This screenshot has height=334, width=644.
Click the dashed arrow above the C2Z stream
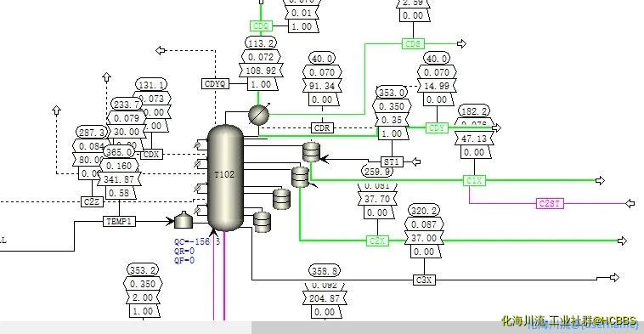coord(57,110)
